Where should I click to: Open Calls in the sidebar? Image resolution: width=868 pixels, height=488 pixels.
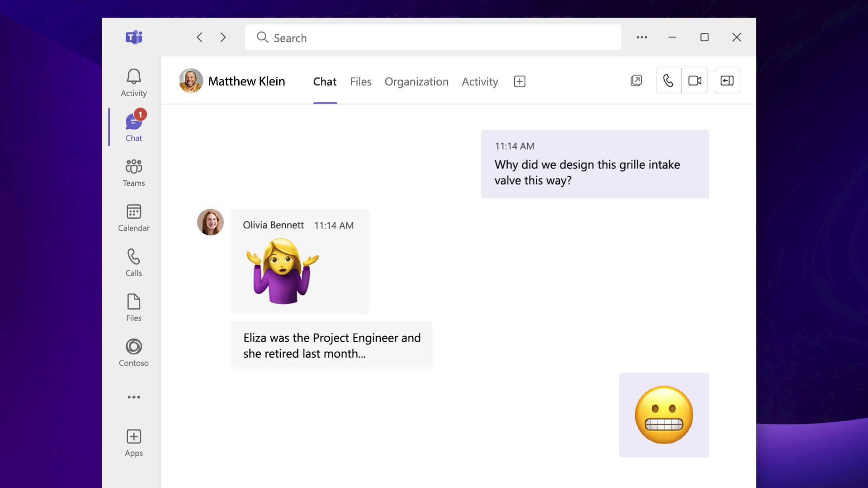[x=134, y=263]
